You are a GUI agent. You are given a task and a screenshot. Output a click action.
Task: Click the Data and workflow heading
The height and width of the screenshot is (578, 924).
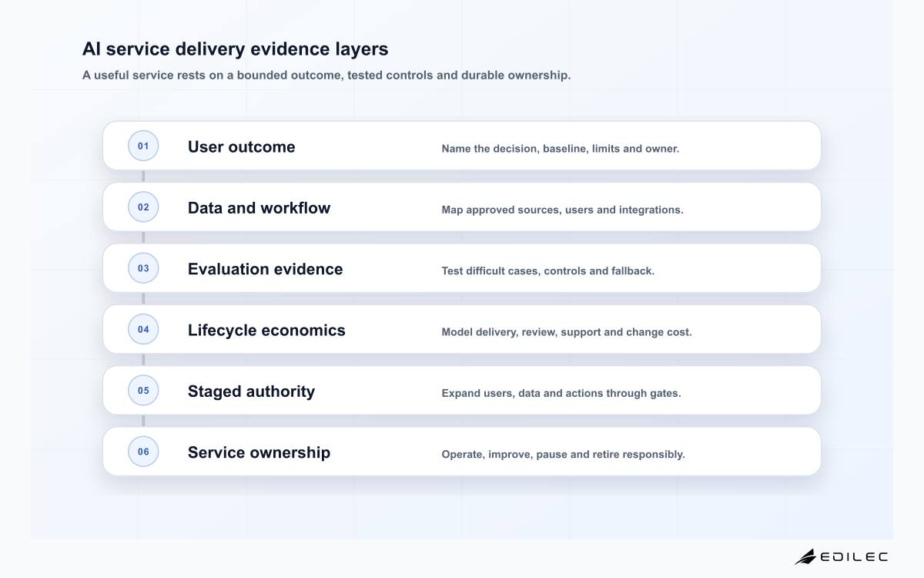point(259,207)
